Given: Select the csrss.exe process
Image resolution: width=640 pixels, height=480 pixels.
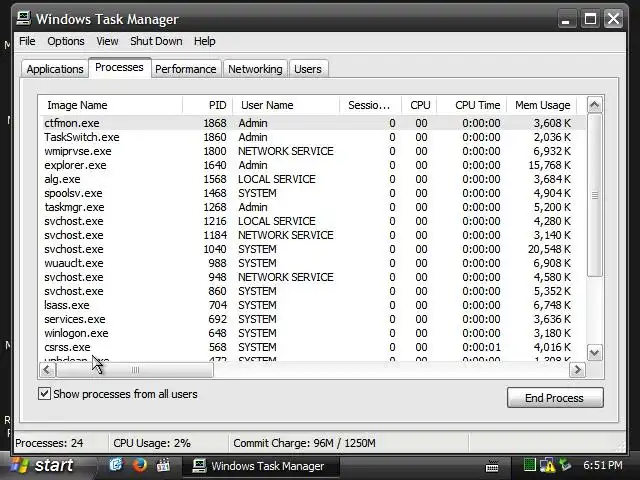Looking at the screenshot, I should [313, 347].
